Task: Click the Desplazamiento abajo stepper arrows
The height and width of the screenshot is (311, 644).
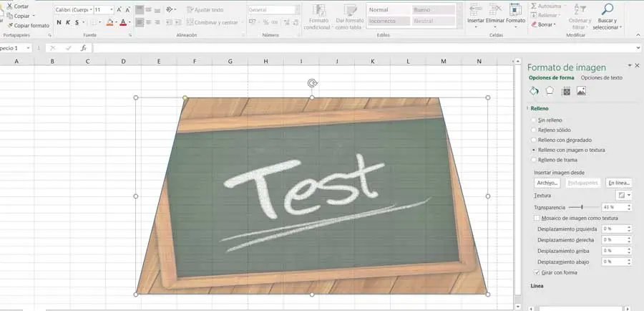Action: click(629, 262)
